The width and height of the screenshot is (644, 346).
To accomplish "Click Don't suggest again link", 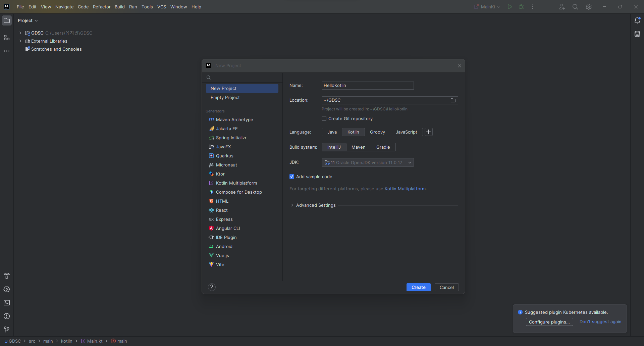I will click(x=600, y=322).
